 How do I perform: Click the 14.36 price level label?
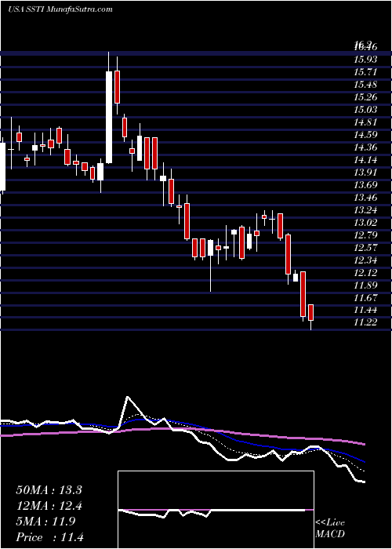(x=365, y=147)
